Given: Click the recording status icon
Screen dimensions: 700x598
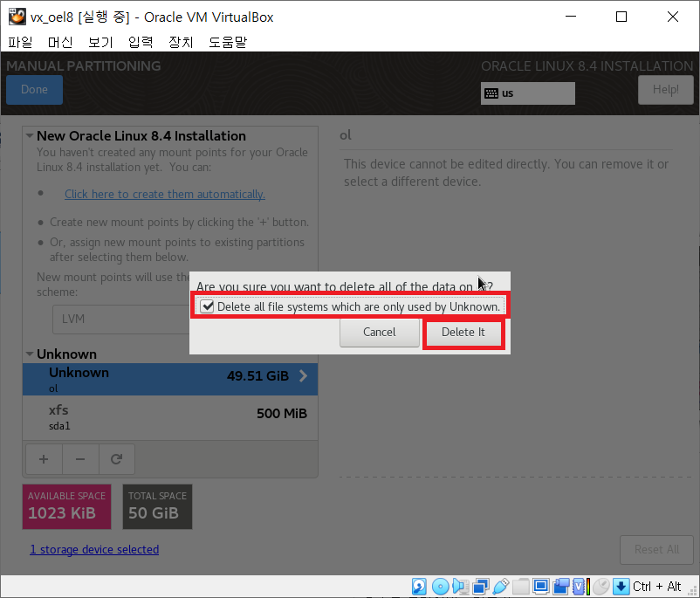Looking at the screenshot, I should click(561, 586).
